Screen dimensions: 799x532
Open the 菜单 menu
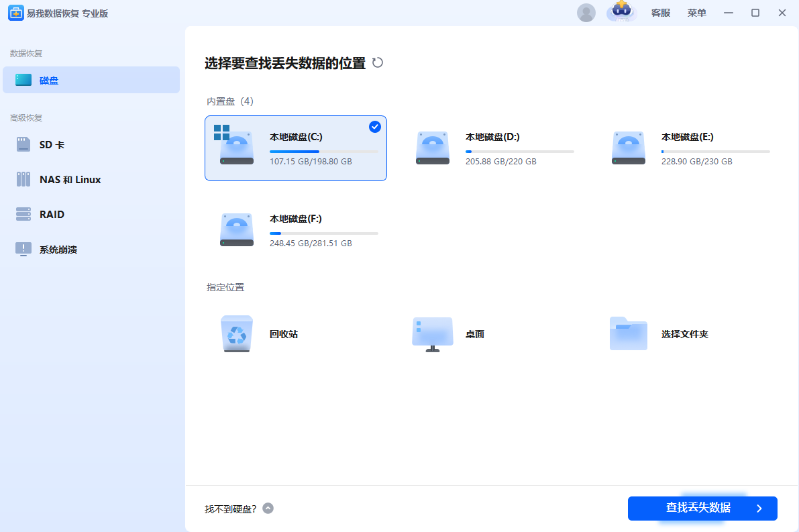[x=696, y=13]
